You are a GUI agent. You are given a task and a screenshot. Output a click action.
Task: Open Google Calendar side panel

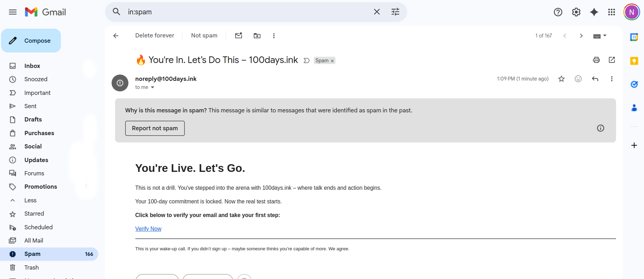click(634, 37)
